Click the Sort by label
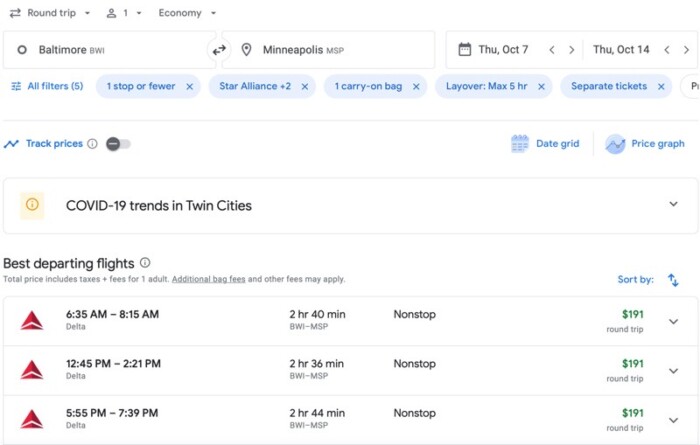Viewport: 700px width, 445px height. tap(635, 279)
